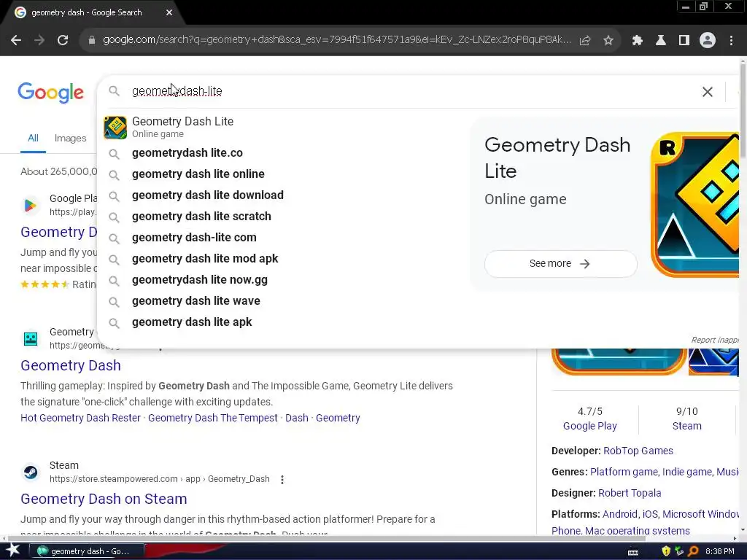Open iOS platform link
This screenshot has width=747, height=560.
pos(650,514)
